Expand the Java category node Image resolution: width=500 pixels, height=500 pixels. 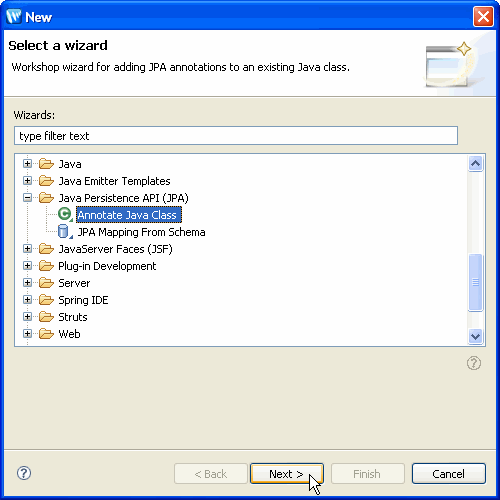(28, 164)
